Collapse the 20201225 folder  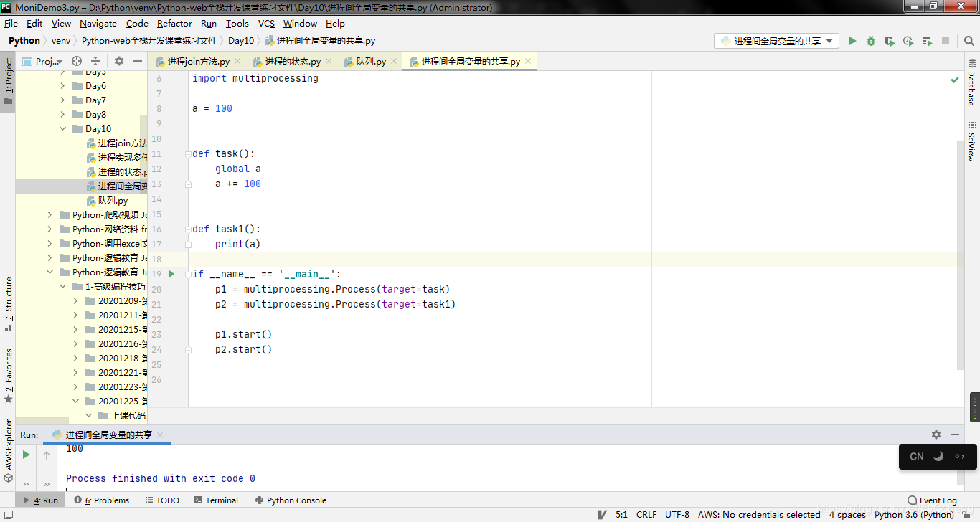click(76, 402)
